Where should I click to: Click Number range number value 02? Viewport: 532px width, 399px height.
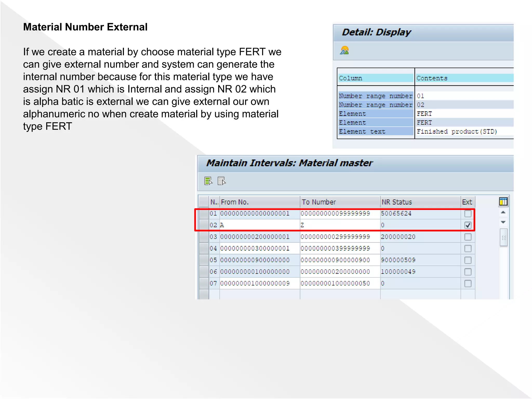pos(421,105)
